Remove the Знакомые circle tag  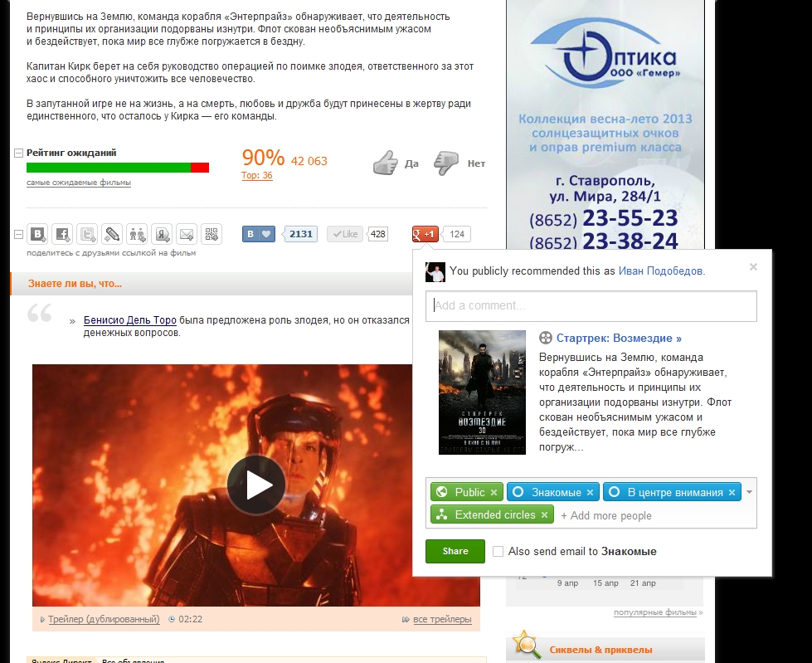[x=590, y=493]
